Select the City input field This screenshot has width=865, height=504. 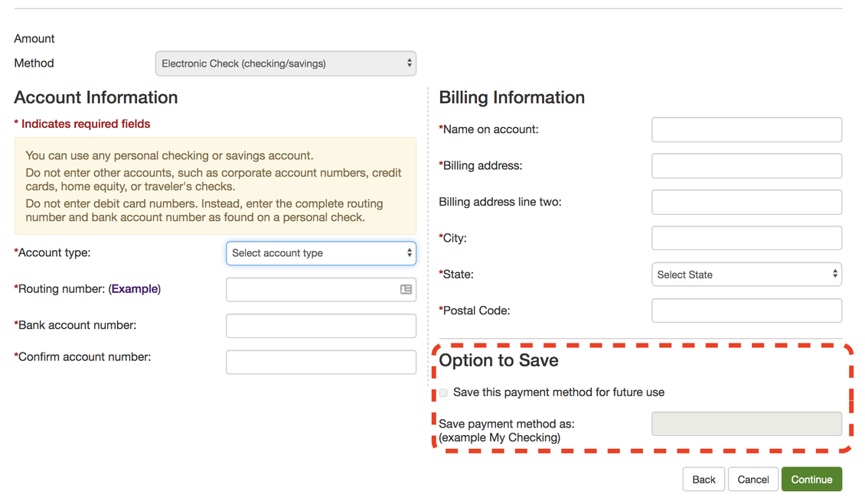point(746,238)
